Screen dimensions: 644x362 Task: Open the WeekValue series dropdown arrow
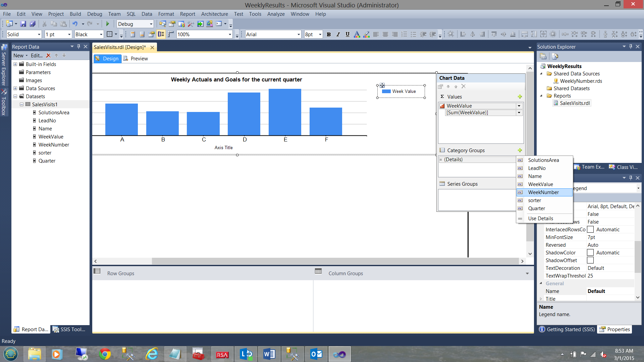point(519,106)
